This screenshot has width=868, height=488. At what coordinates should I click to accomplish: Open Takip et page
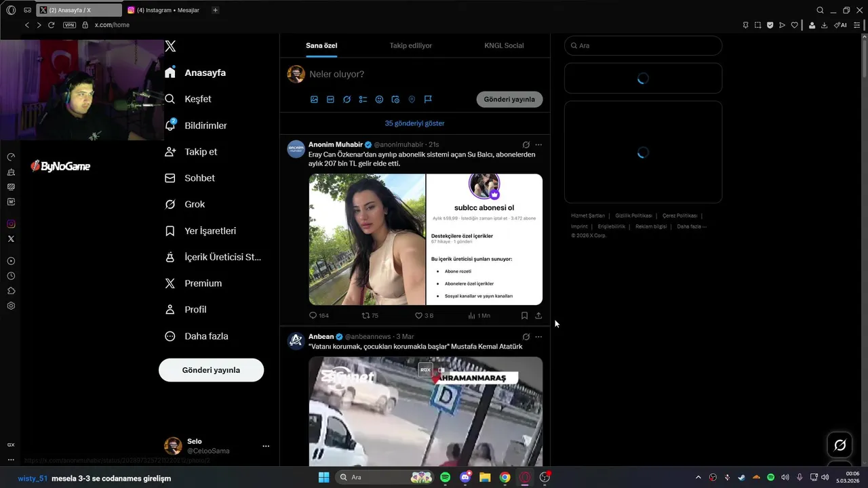coord(191,152)
